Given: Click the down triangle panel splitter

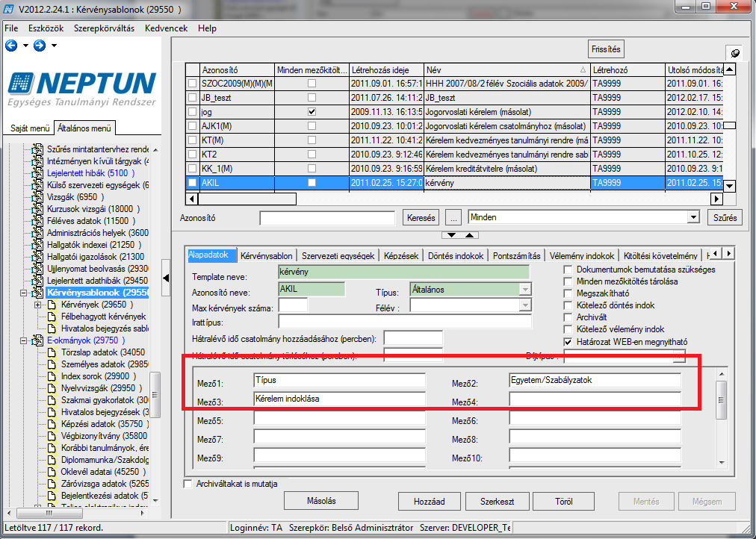Looking at the screenshot, I should coord(451,235).
